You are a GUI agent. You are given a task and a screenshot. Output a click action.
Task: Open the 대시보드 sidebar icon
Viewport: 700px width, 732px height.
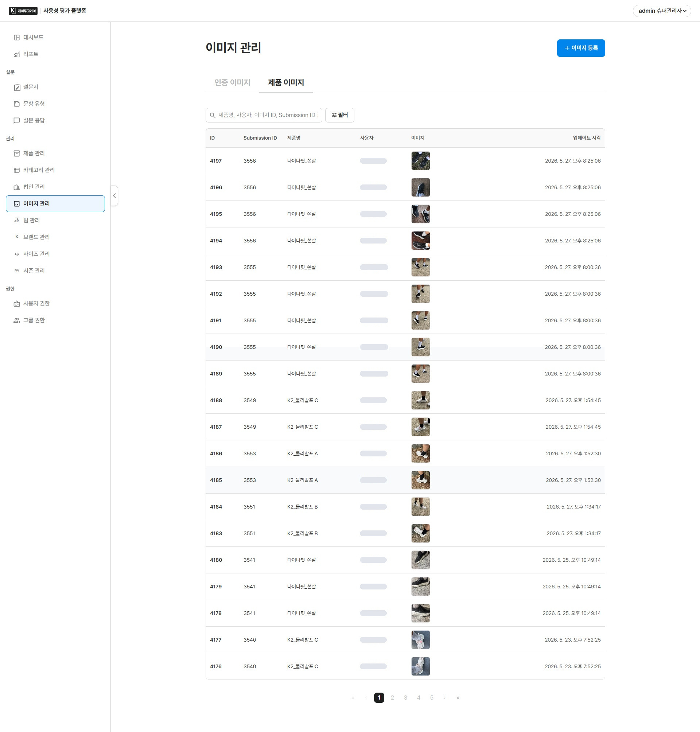point(17,37)
